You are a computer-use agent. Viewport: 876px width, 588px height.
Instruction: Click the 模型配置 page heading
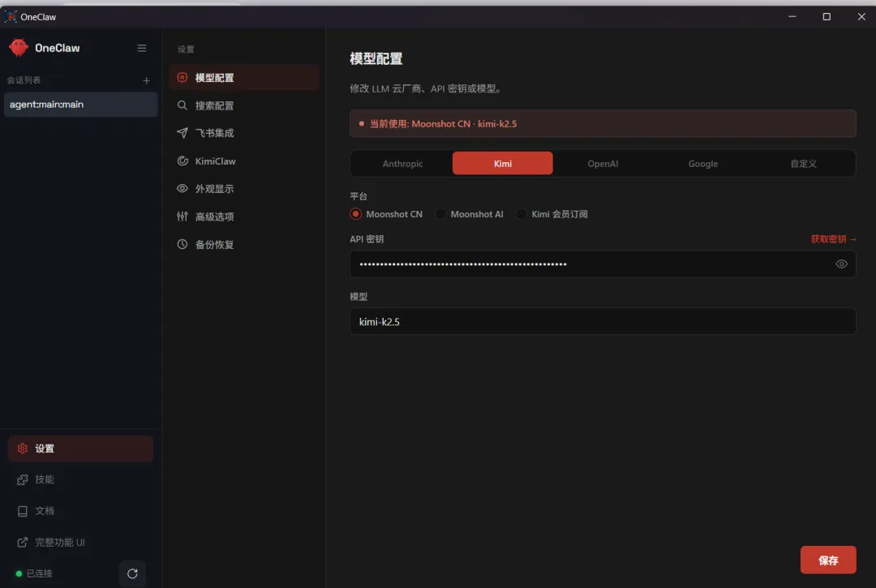tap(376, 58)
